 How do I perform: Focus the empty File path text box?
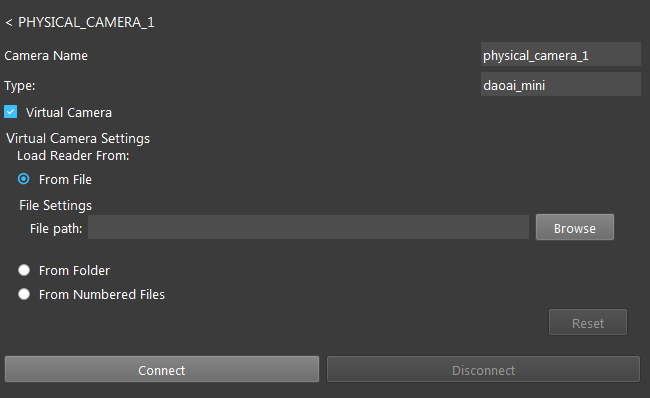click(308, 227)
